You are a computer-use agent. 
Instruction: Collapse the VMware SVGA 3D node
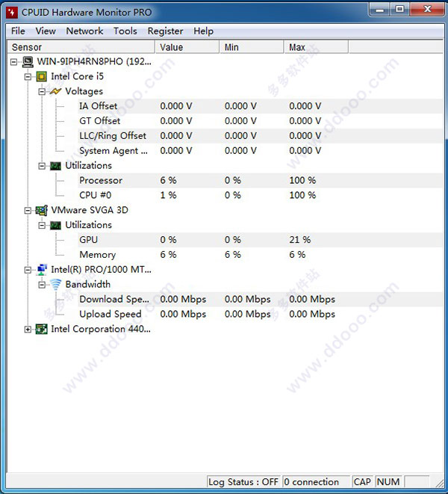click(x=28, y=211)
